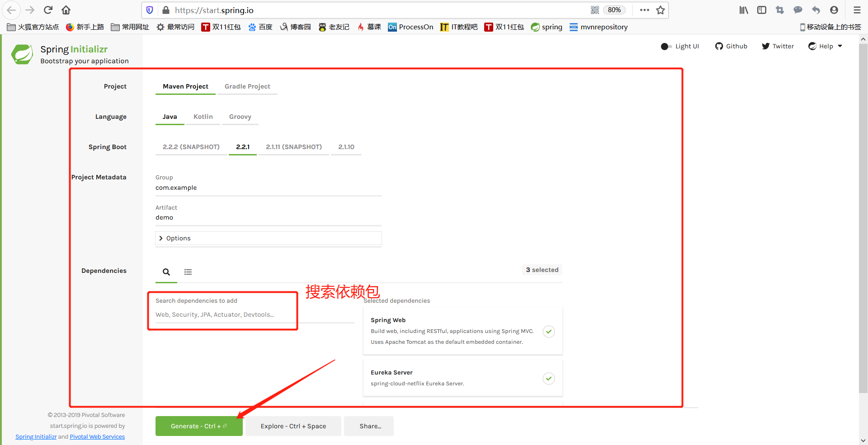
Task: Open the 最常访问 bookmark
Action: [175, 27]
